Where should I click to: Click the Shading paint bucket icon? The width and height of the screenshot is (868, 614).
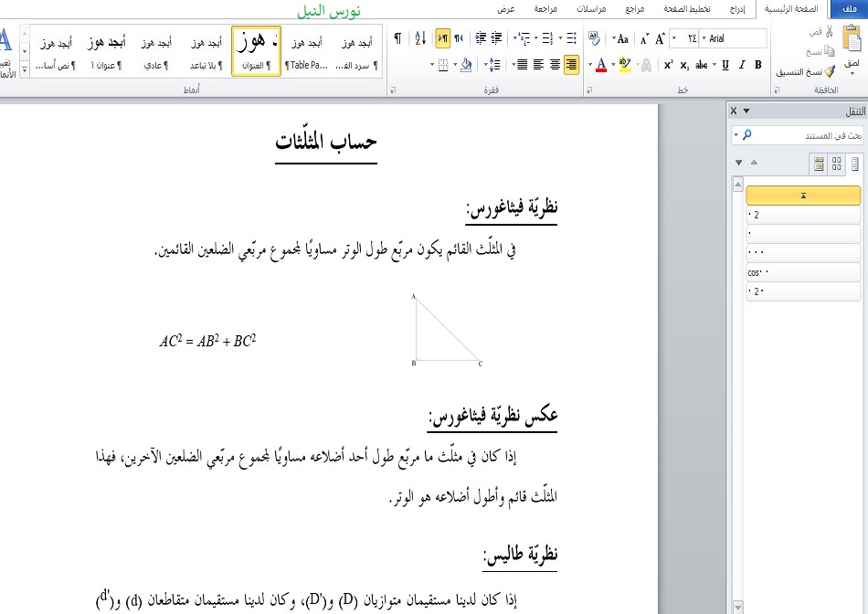pos(465,65)
